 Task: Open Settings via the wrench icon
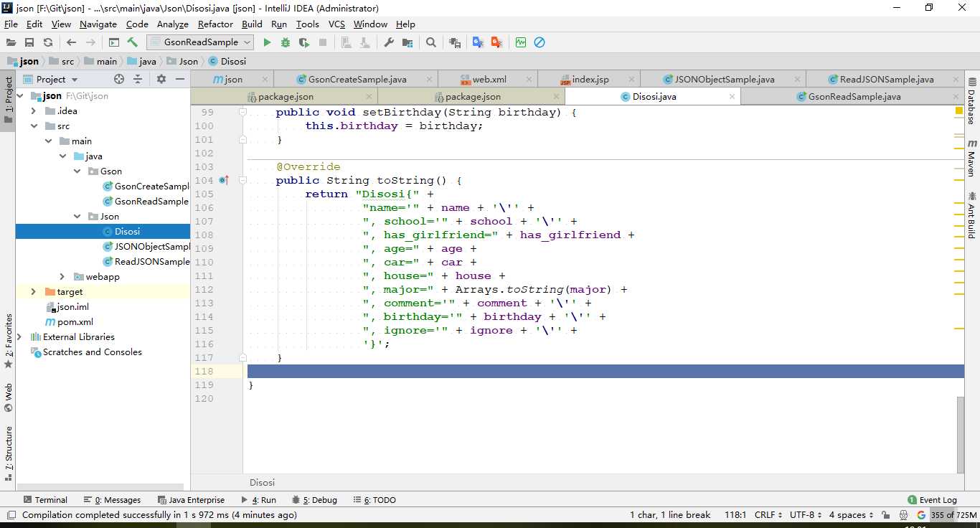tap(389, 42)
